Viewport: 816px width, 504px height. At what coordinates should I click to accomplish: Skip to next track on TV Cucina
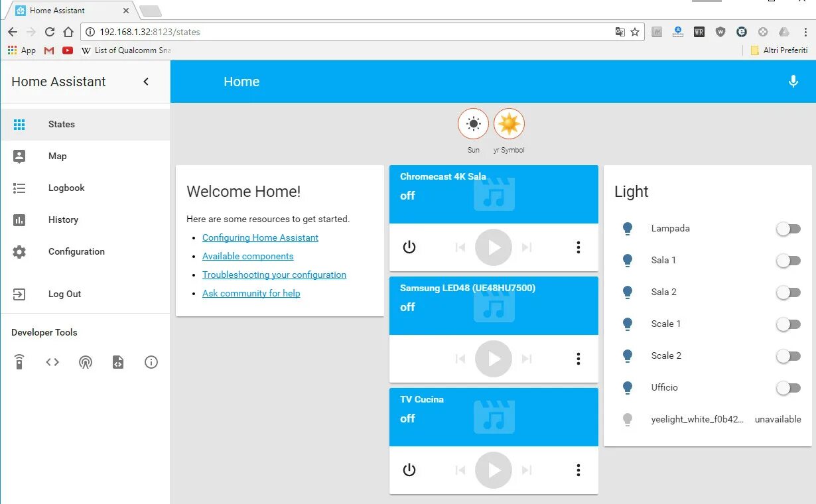pyautogui.click(x=527, y=470)
